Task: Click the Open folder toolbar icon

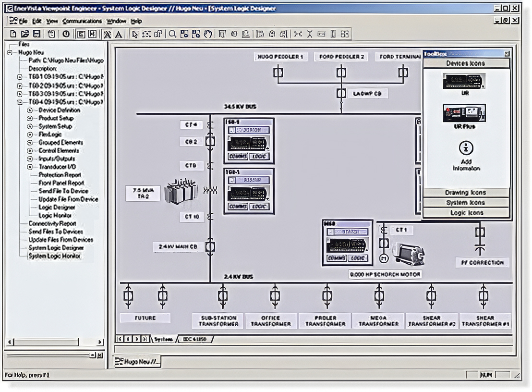Action: 25,34
